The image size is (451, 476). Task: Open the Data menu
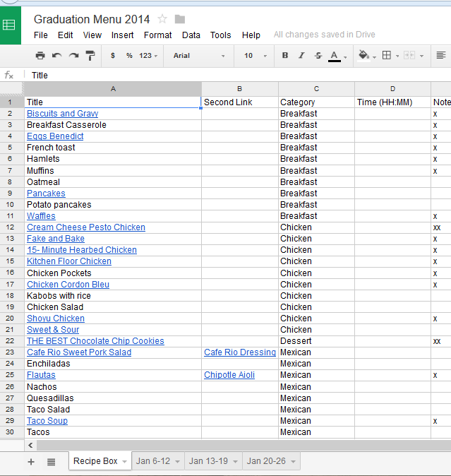pos(191,35)
